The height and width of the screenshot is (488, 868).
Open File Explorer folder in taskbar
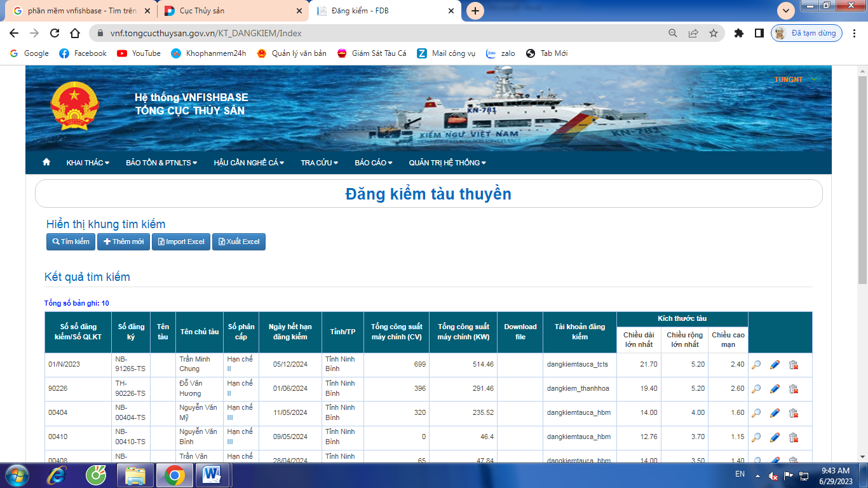pos(135,474)
